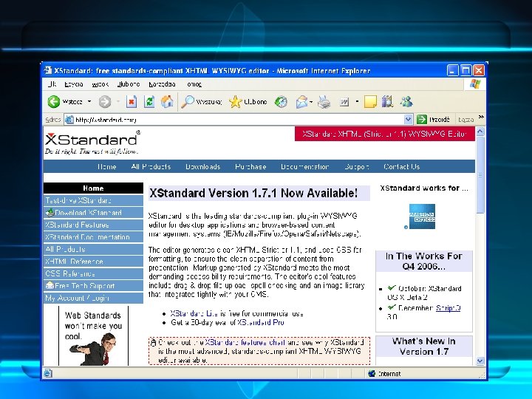The height and width of the screenshot is (399, 532).
Task: Open the Forward button history dropdown arrow
Action: (x=118, y=101)
